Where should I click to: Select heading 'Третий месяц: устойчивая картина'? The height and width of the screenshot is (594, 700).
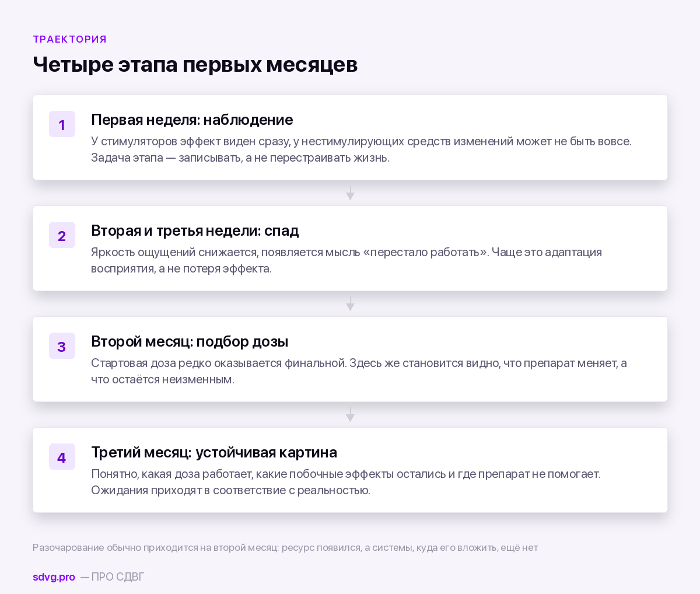coord(214,452)
